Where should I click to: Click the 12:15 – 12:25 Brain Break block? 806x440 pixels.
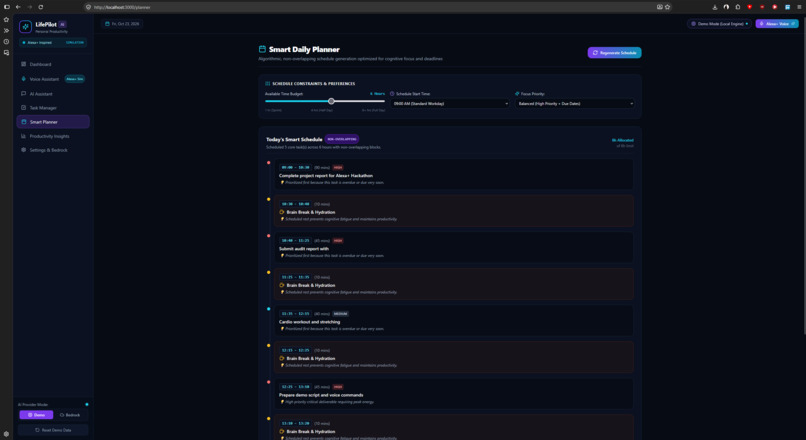point(454,357)
